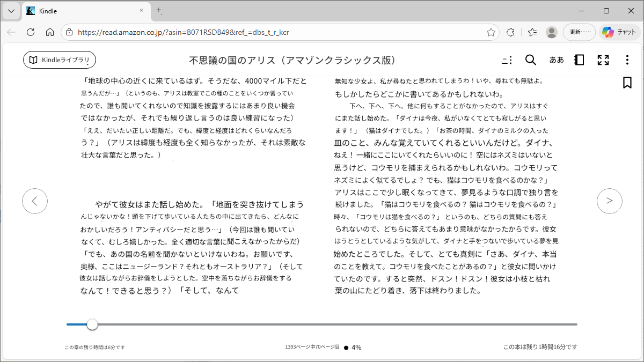Click the reading progress slider handle
644x362 pixels.
pyautogui.click(x=92, y=324)
